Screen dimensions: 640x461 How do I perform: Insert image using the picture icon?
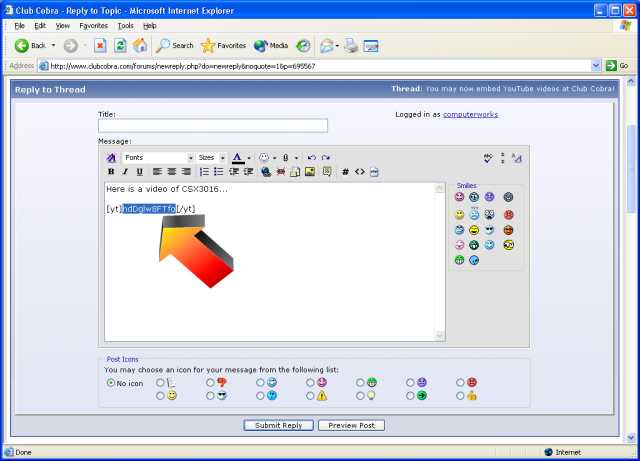pyautogui.click(x=310, y=172)
